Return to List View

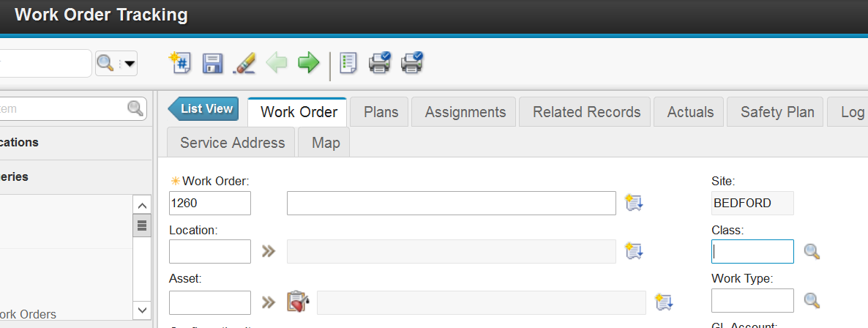(205, 109)
